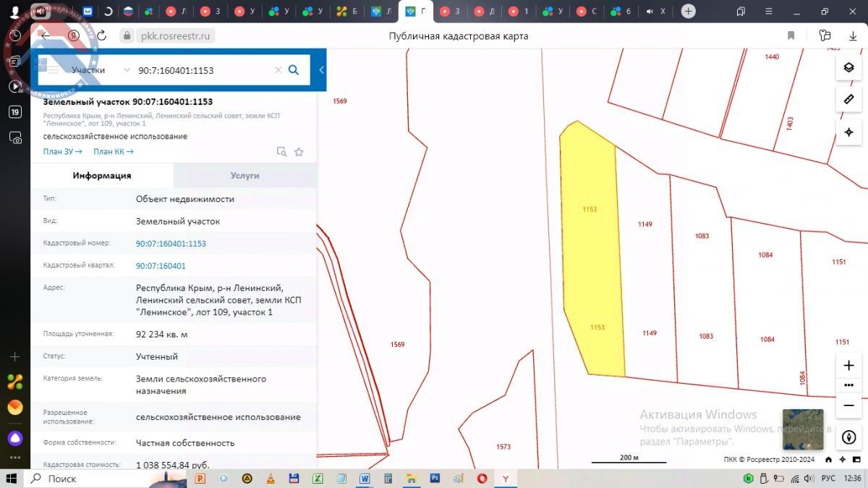Open План КК link

tap(114, 151)
